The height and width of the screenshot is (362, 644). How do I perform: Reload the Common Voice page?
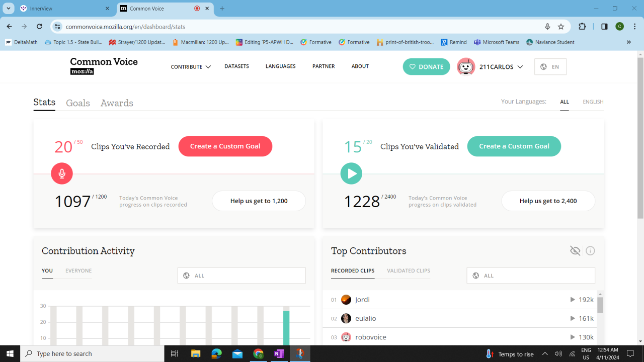tap(39, 27)
